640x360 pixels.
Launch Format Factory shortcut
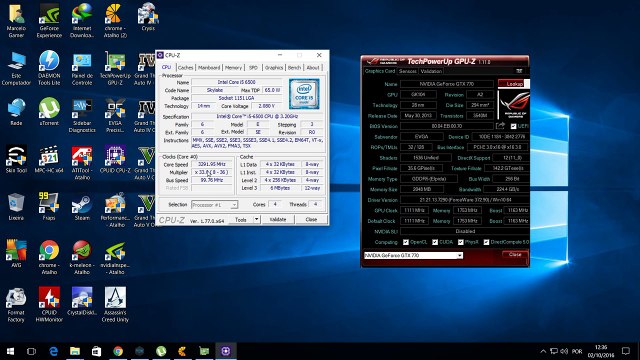pyautogui.click(x=16, y=304)
